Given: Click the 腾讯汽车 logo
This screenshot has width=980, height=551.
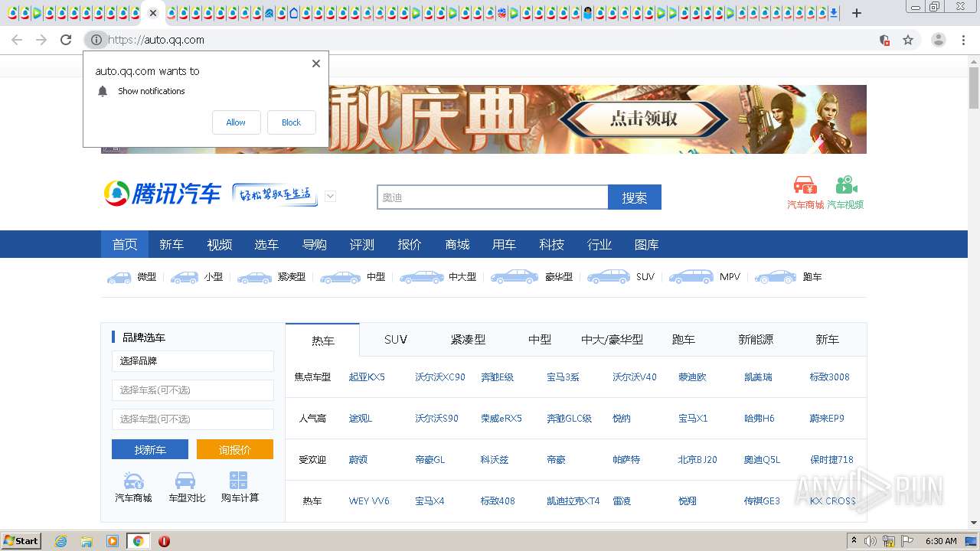Looking at the screenshot, I should (162, 194).
